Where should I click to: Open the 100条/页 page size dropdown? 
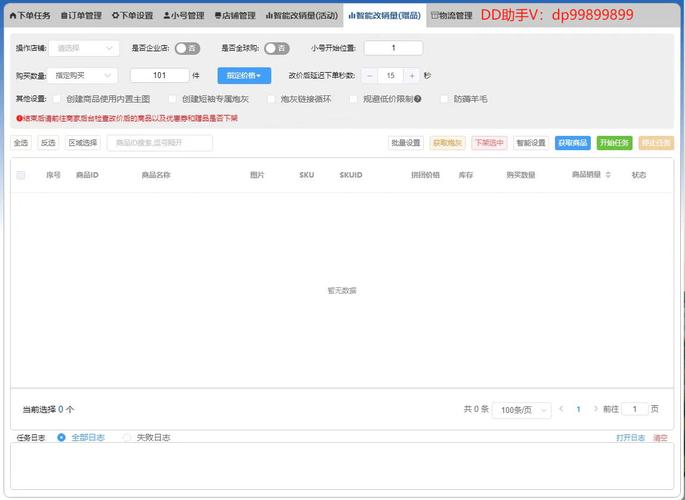(x=522, y=410)
